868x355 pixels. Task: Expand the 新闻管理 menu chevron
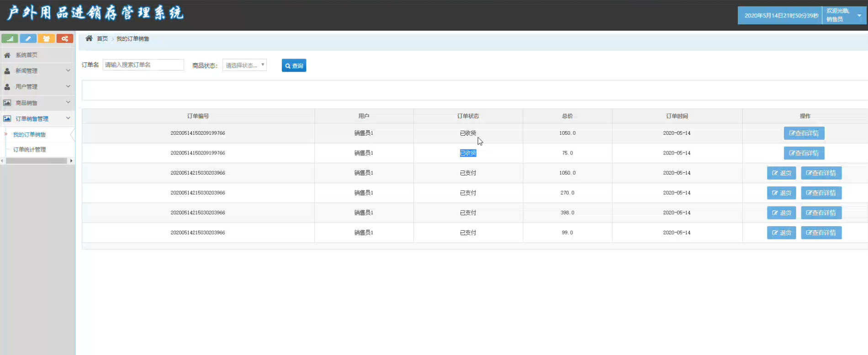pos(68,70)
